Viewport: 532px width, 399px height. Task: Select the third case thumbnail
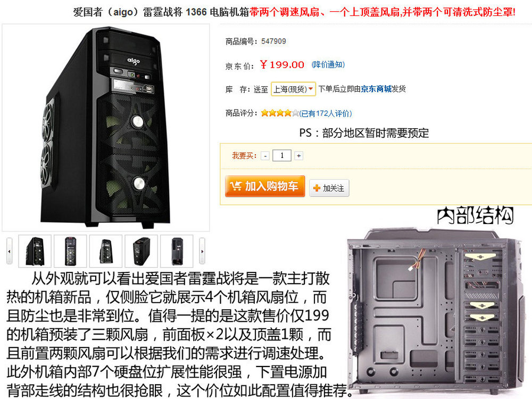106,251
